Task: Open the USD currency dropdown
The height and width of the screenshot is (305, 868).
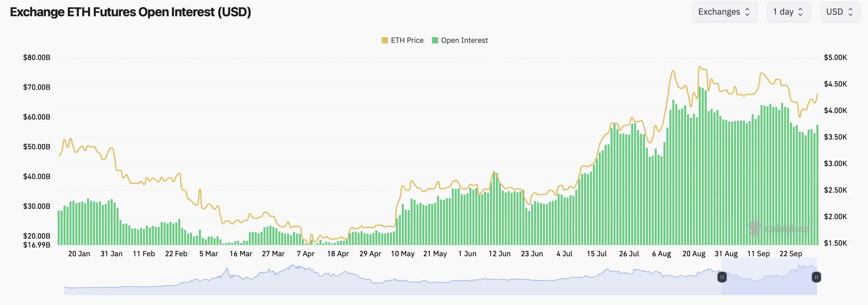Action: click(x=840, y=12)
